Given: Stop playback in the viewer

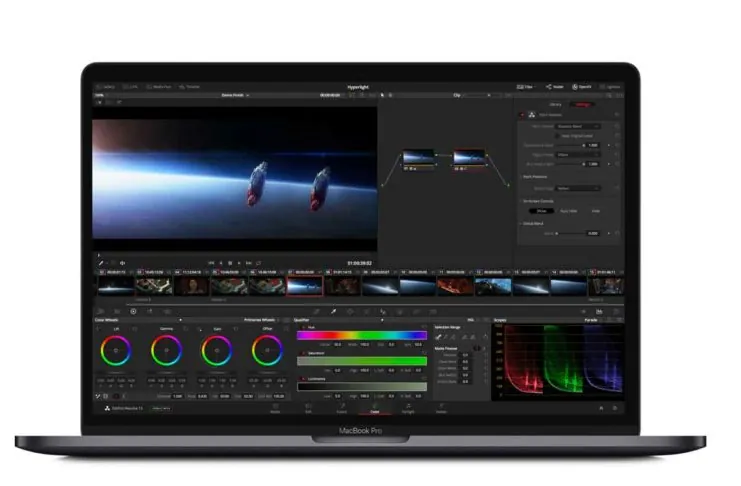Looking at the screenshot, I should (230, 263).
